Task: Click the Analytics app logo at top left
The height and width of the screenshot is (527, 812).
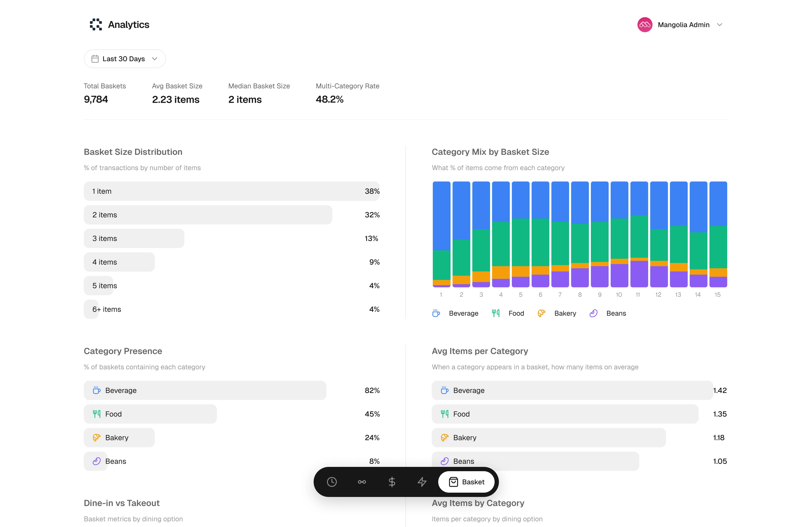Action: click(96, 24)
